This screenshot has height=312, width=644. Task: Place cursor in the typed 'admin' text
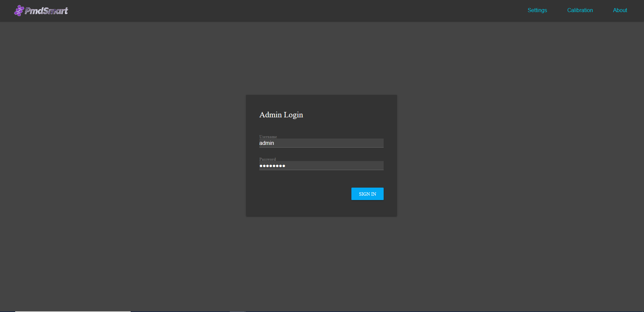point(266,143)
